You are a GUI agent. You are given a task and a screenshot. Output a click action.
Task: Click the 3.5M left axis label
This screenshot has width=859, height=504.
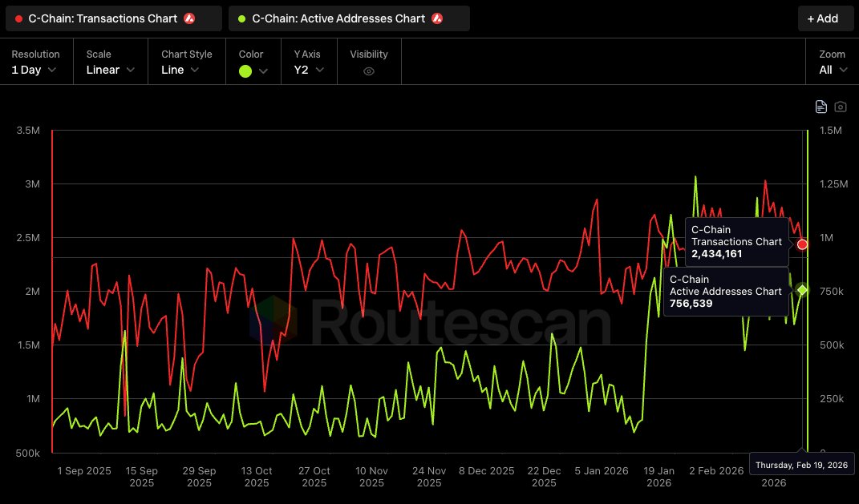coord(29,131)
